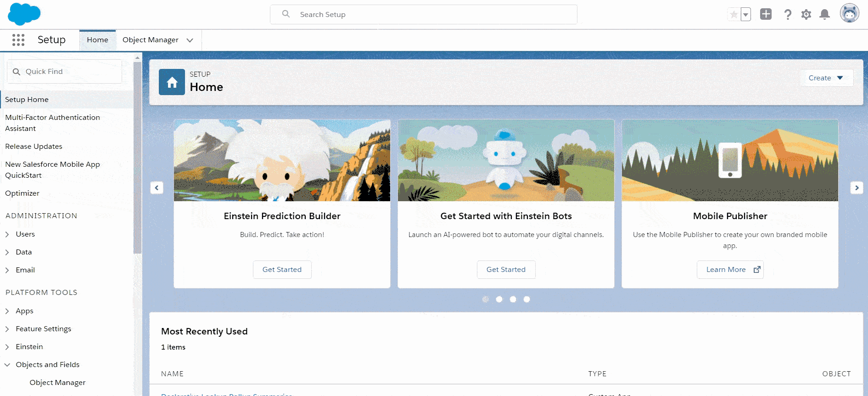
Task: Expand the Users section chevron
Action: tap(7, 234)
